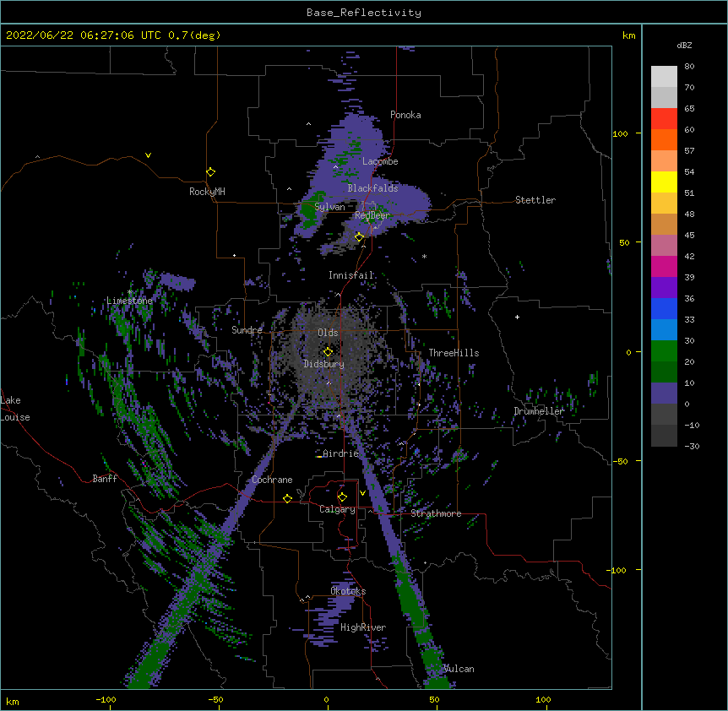This screenshot has height=711, width=728.
Task: Click the Didsbury town label
Action: (x=323, y=364)
